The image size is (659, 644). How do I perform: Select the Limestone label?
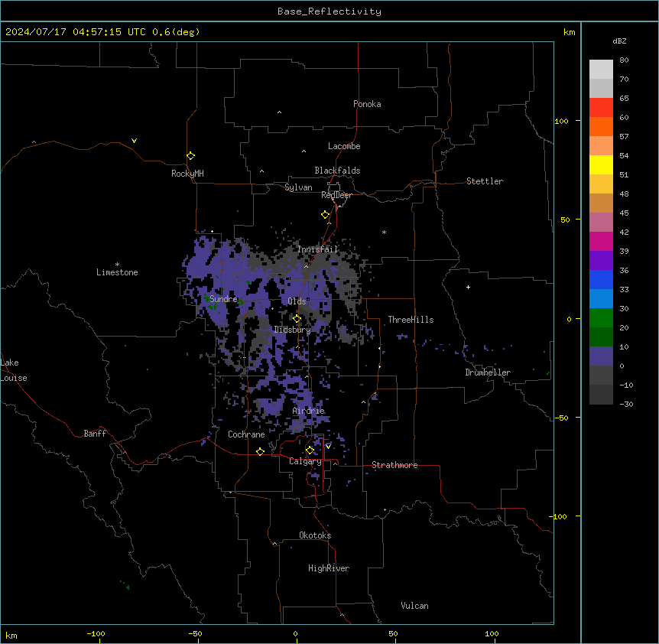coord(117,272)
